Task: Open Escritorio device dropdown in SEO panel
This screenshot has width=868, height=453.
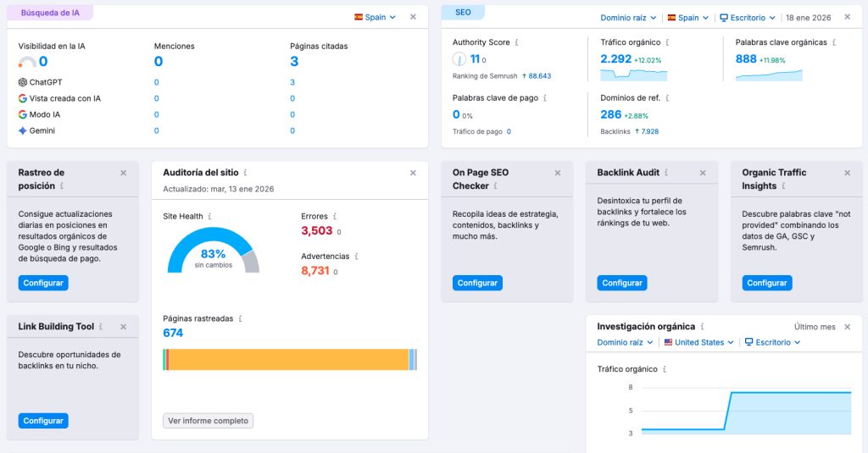Action: 748,18
